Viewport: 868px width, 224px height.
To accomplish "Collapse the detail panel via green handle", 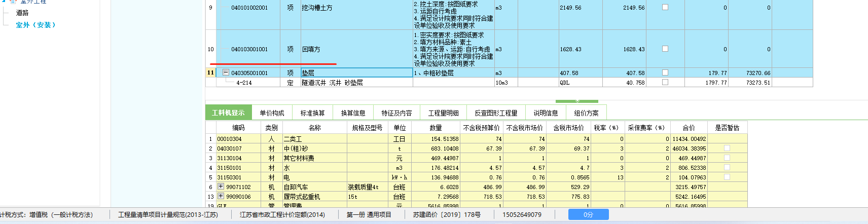I will click(x=576, y=101).
